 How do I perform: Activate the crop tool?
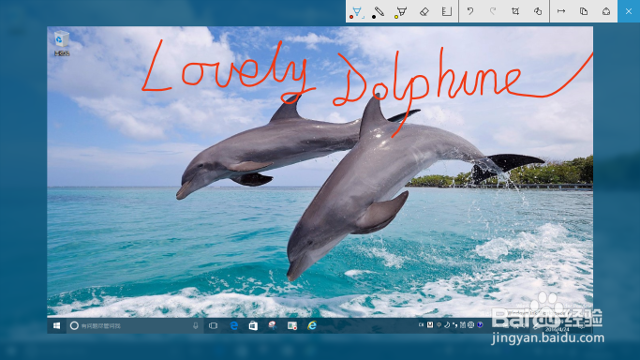515,11
